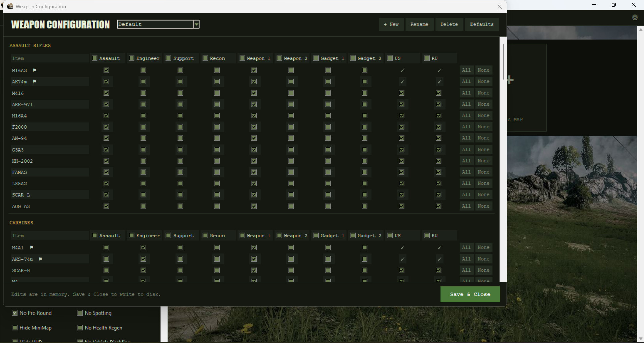Click the flag icon beside AKS-74u
The image size is (644, 343).
pos(40,259)
